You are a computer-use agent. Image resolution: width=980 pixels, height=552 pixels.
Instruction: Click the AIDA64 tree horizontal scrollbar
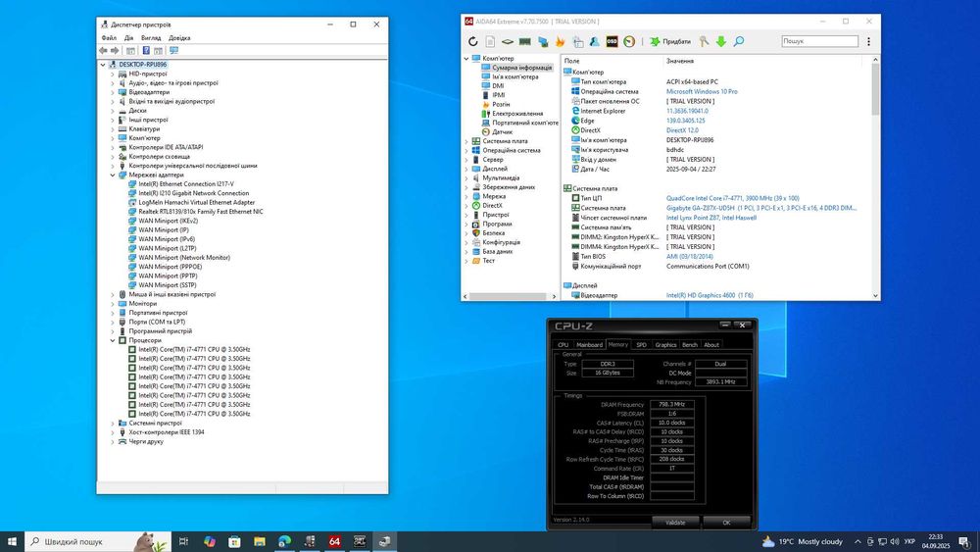[510, 296]
